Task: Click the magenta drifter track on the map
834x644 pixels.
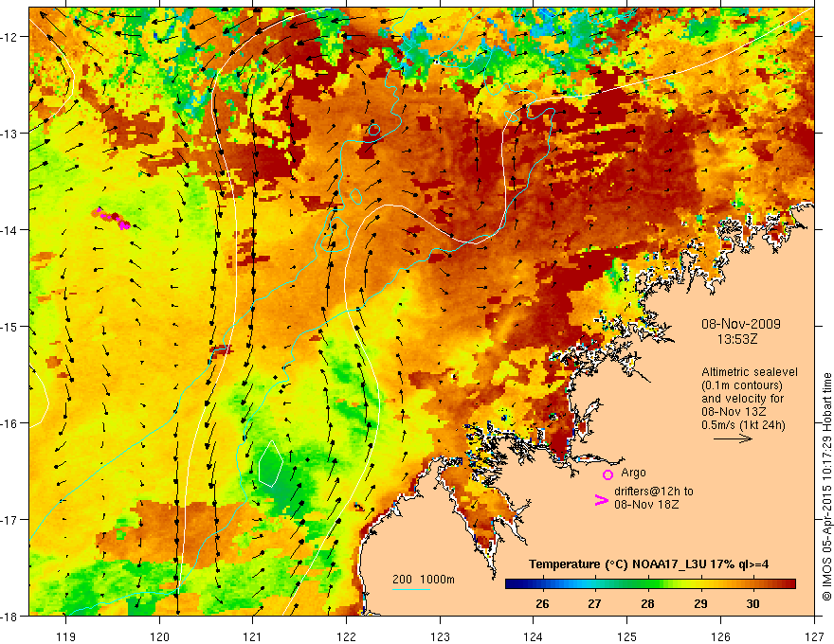Action: tap(111, 219)
